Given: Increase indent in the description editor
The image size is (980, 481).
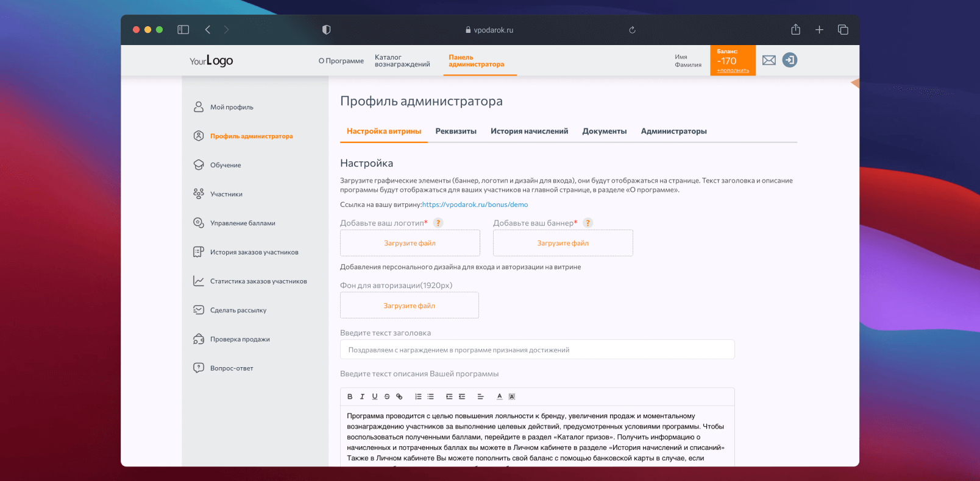Looking at the screenshot, I should click(449, 396).
